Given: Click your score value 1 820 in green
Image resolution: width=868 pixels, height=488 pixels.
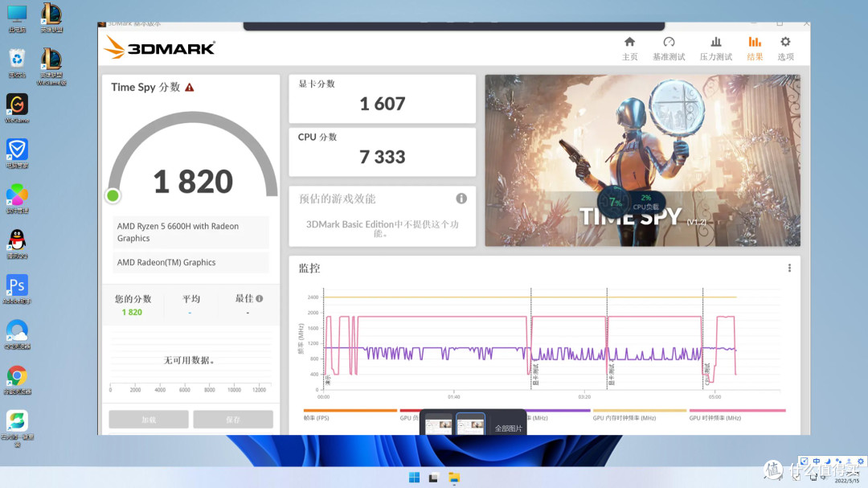Looking at the screenshot, I should point(132,313).
